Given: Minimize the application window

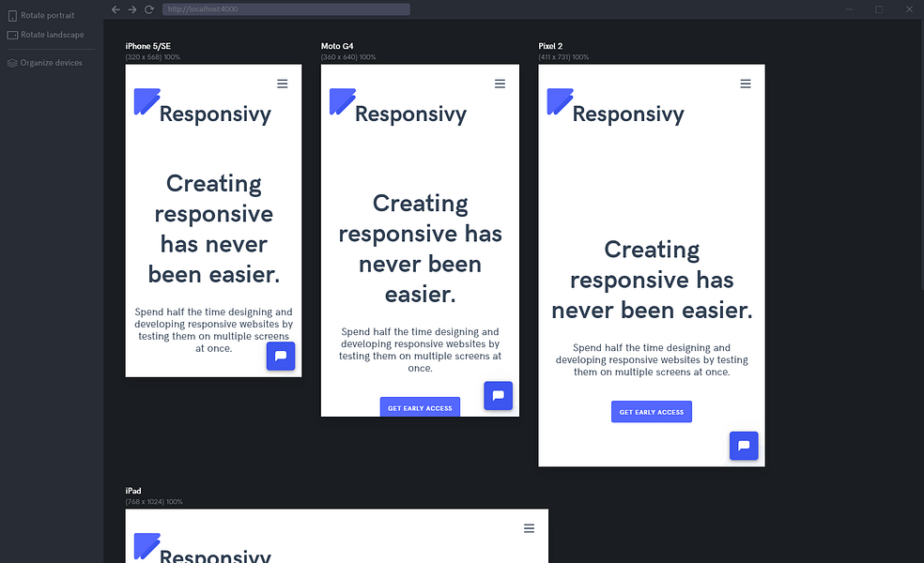Looking at the screenshot, I should coord(849,9).
